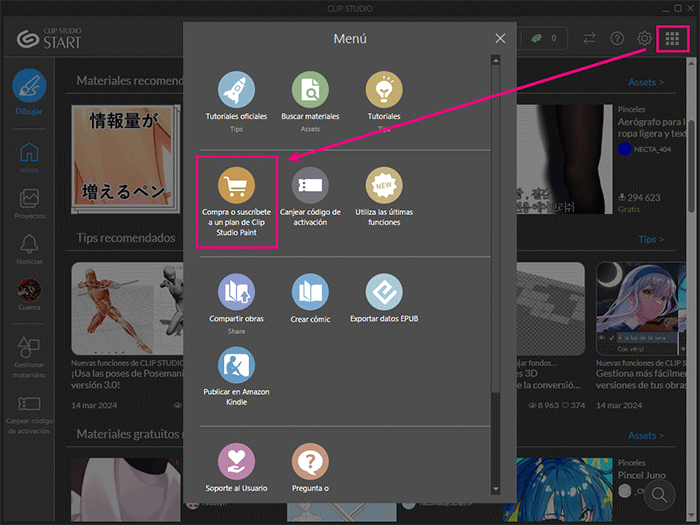Click Compartir obras icon
700x525 pixels.
[236, 292]
